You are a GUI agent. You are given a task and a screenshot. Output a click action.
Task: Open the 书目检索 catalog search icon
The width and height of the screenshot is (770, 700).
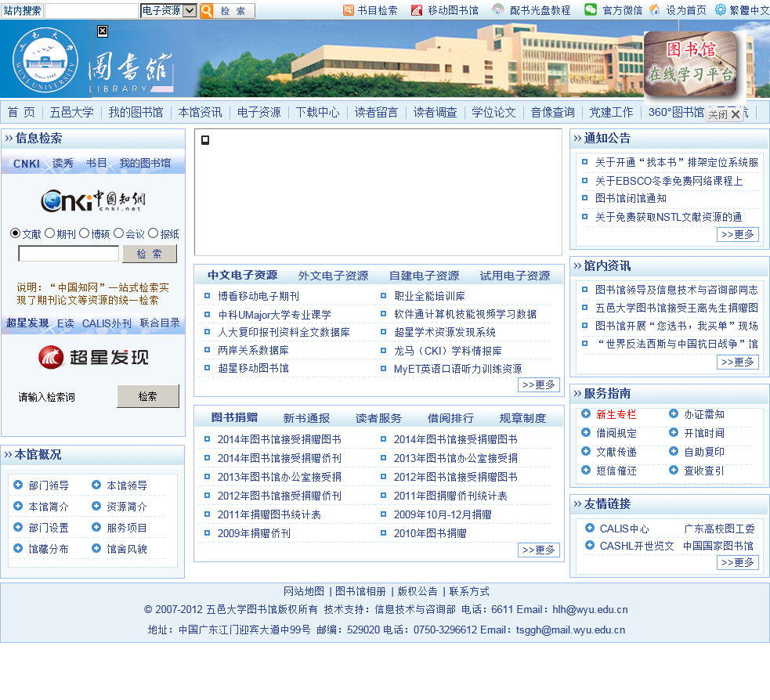[x=348, y=10]
